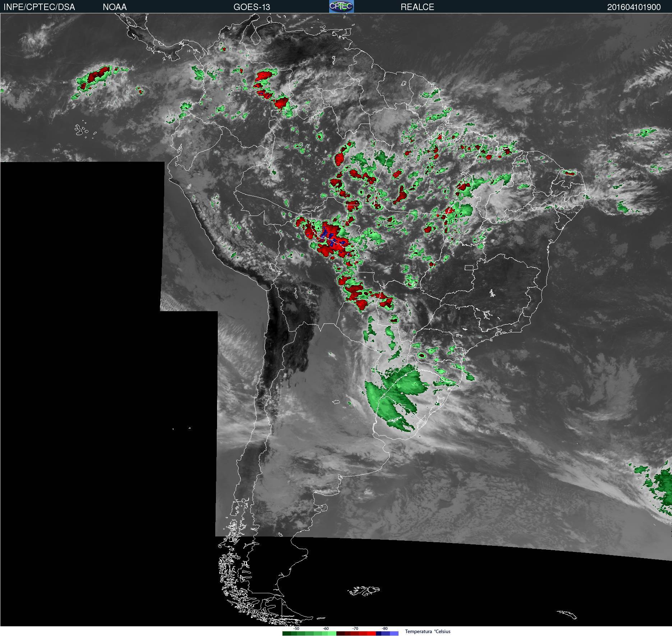The height and width of the screenshot is (636, 672).
Task: Click the light blue segment of color bar
Action: 394,633
